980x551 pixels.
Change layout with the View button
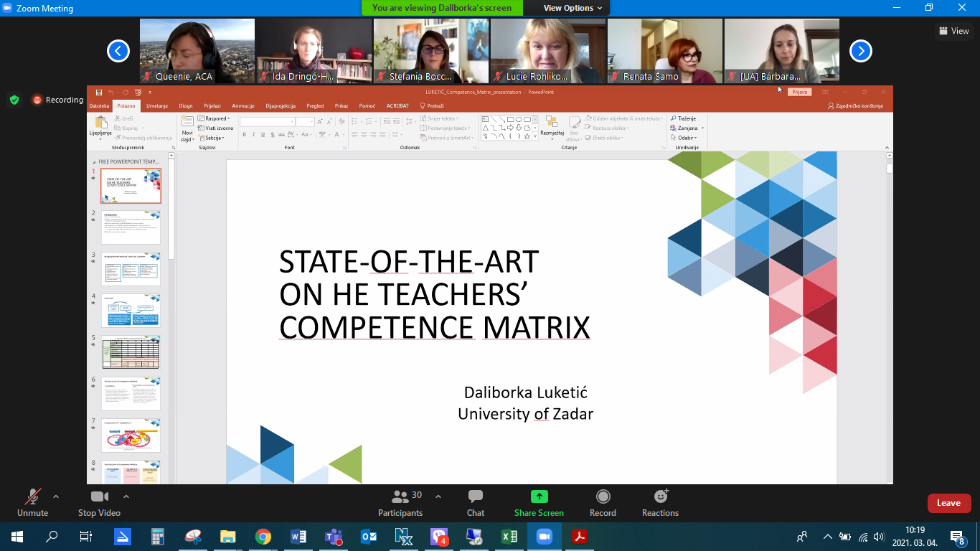click(x=953, y=31)
